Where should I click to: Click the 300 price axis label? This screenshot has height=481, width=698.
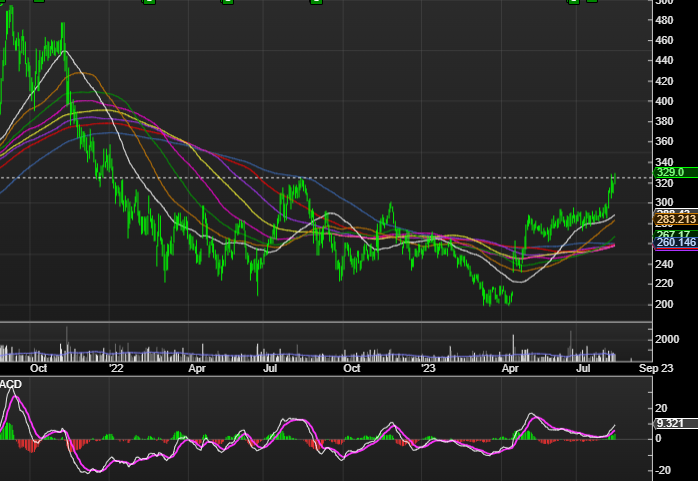(x=664, y=202)
